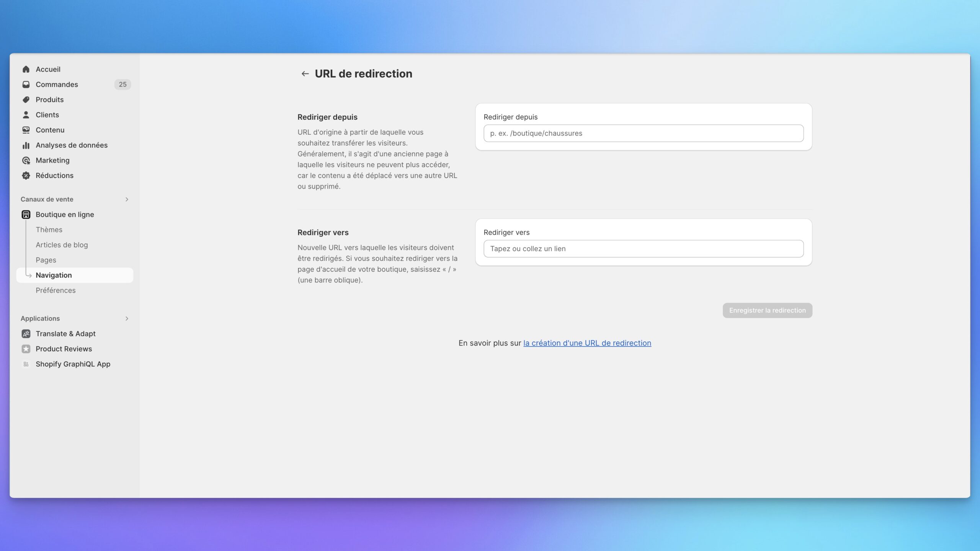Click the Translate & Adapt app icon
980x551 pixels.
point(26,334)
